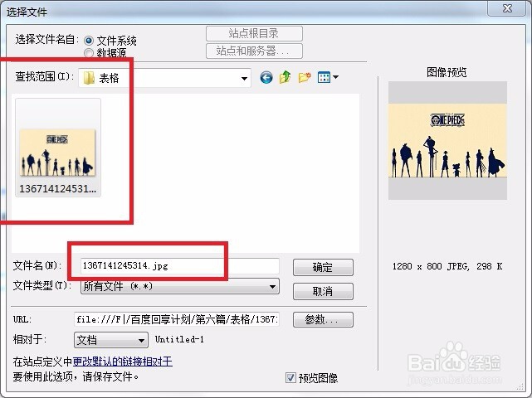Click the 表格 folder icon in 查找范围

click(x=90, y=78)
